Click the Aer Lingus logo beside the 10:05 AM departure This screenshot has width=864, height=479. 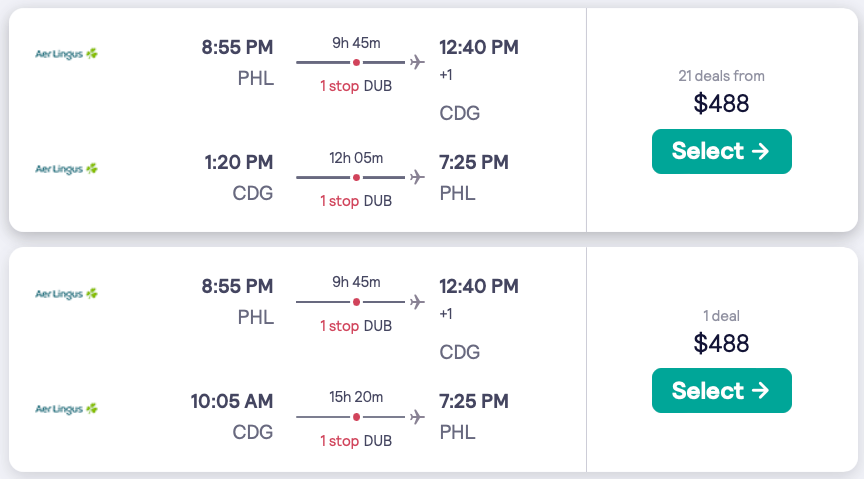point(66,408)
